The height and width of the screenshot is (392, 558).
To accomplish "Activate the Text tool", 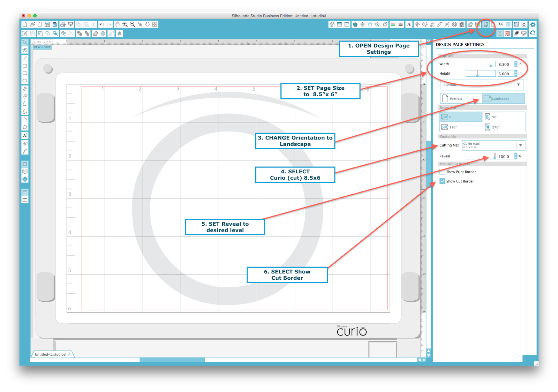I will pos(25,135).
